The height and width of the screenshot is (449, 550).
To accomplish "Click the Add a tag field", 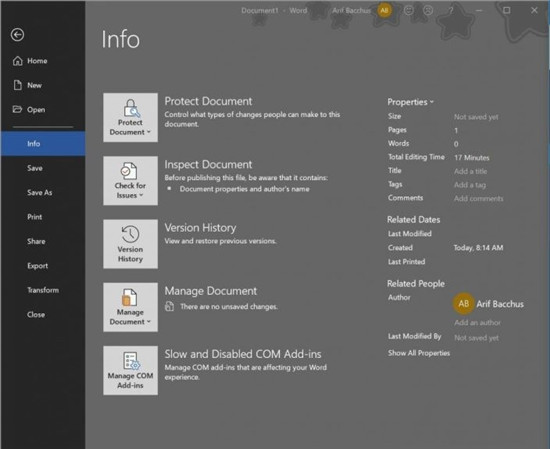I will 470,185.
